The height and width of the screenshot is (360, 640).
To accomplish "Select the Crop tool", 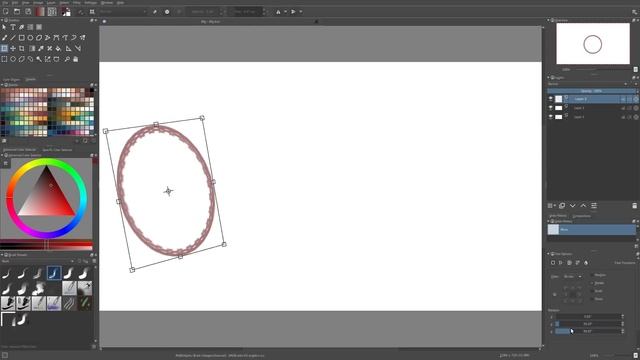I will point(22,48).
